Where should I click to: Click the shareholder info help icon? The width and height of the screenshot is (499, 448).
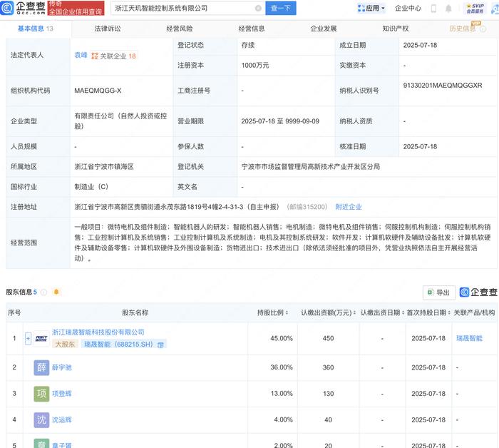44,292
